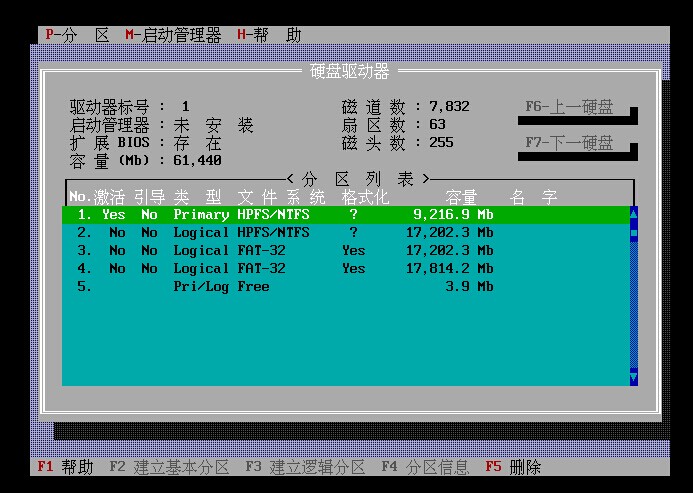Image resolution: width=693 pixels, height=493 pixels.
Task: Click the 激活 column header
Action: pos(109,197)
